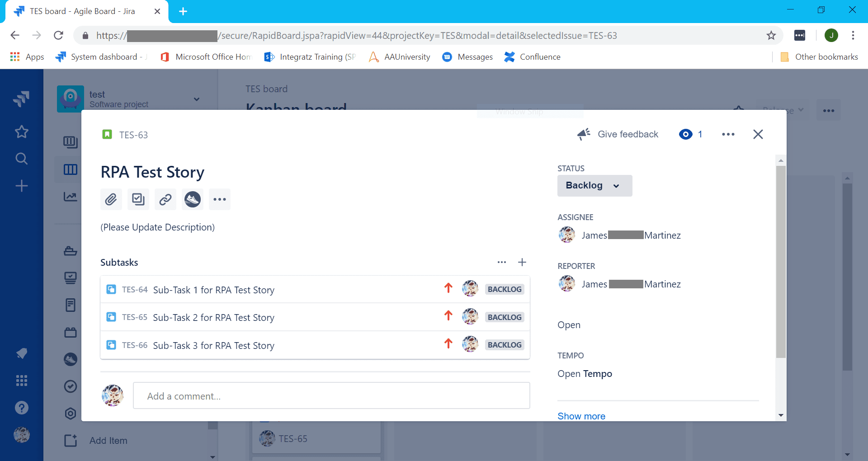Click the Add a comment field
868x461 pixels.
coord(331,396)
